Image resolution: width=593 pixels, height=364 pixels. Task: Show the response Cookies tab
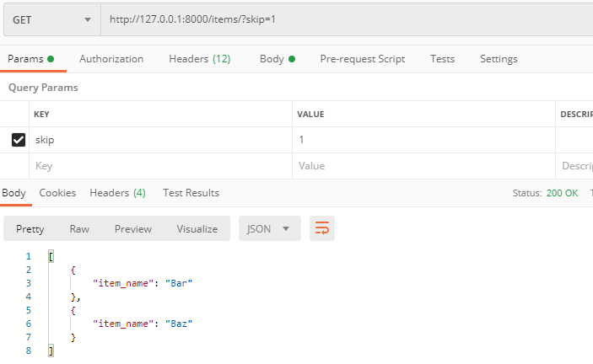57,193
